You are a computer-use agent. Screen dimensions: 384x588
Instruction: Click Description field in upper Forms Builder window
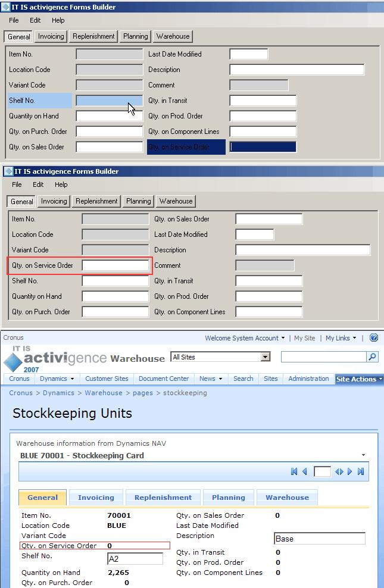[297, 70]
